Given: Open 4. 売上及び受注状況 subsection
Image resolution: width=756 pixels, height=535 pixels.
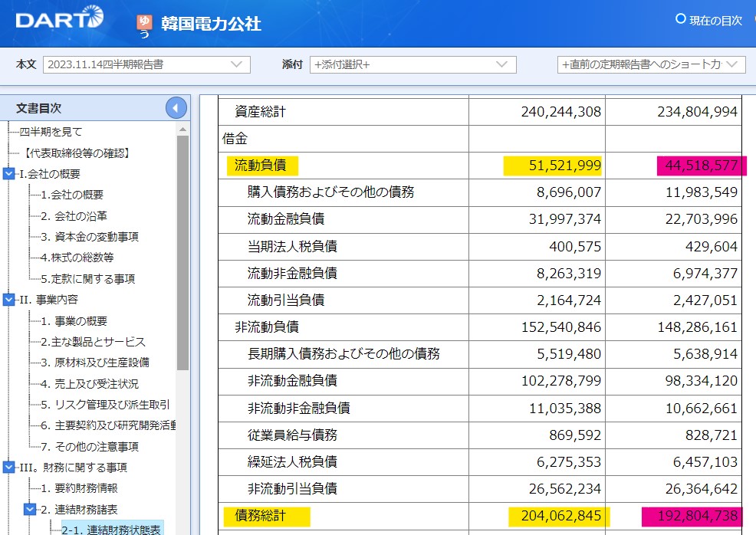Looking at the screenshot, I should (x=90, y=384).
